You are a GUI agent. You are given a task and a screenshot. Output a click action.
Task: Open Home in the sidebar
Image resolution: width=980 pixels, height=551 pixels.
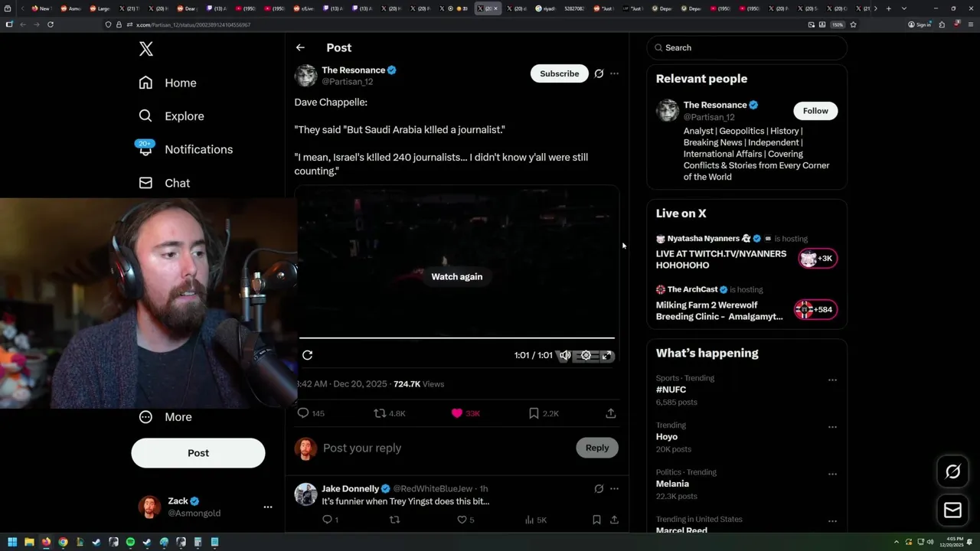[168, 83]
